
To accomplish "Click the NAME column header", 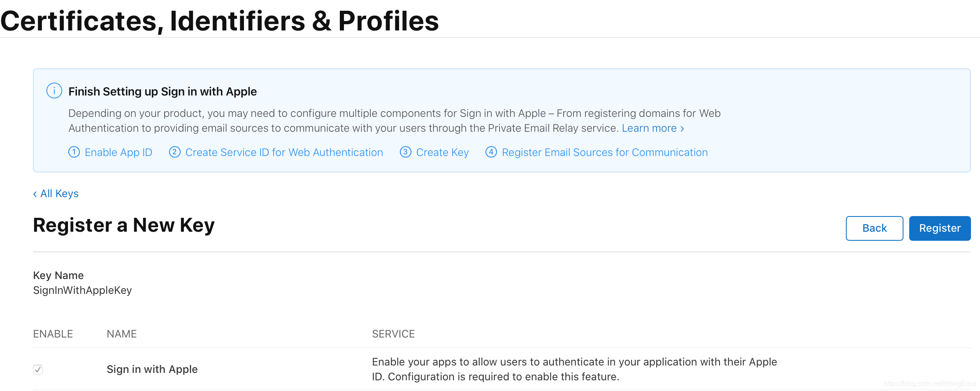I will (122, 334).
